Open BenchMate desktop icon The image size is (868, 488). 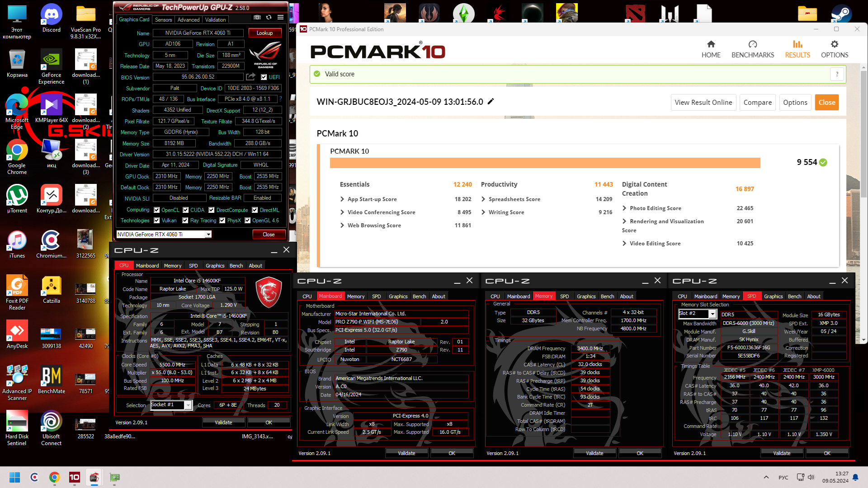click(52, 380)
